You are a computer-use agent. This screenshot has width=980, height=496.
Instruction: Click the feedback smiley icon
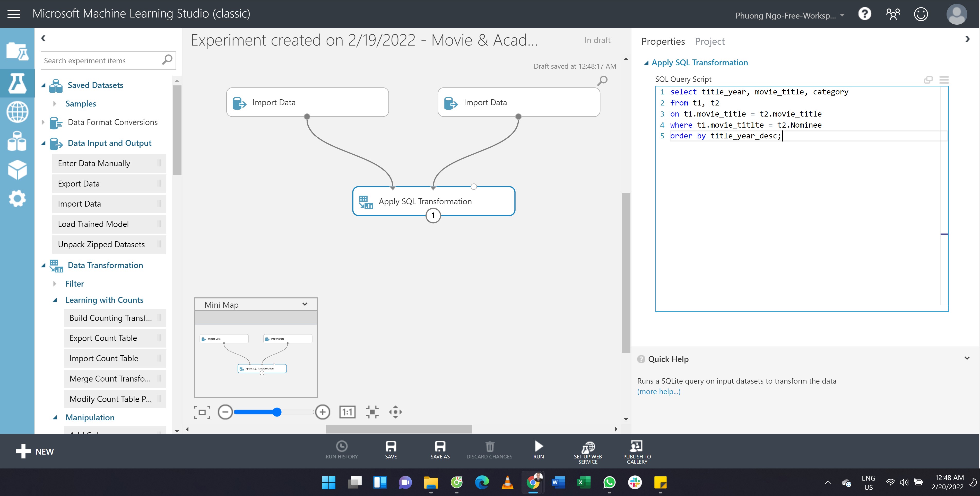tap(921, 14)
